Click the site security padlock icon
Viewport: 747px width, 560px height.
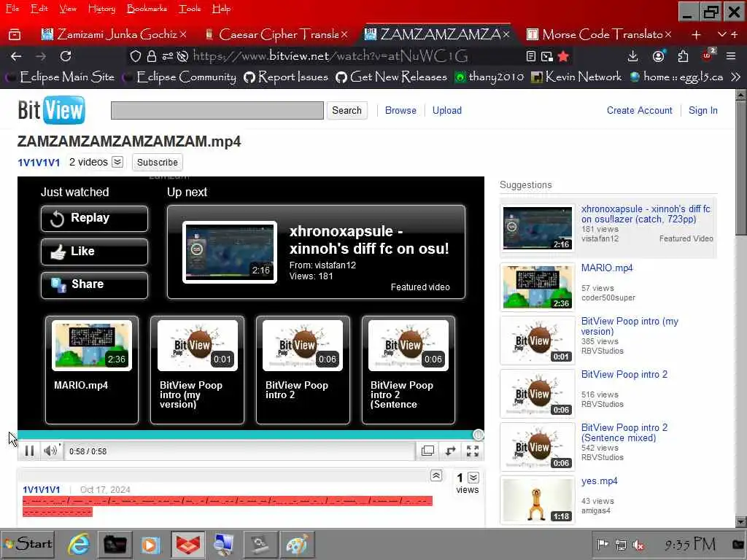tap(152, 57)
